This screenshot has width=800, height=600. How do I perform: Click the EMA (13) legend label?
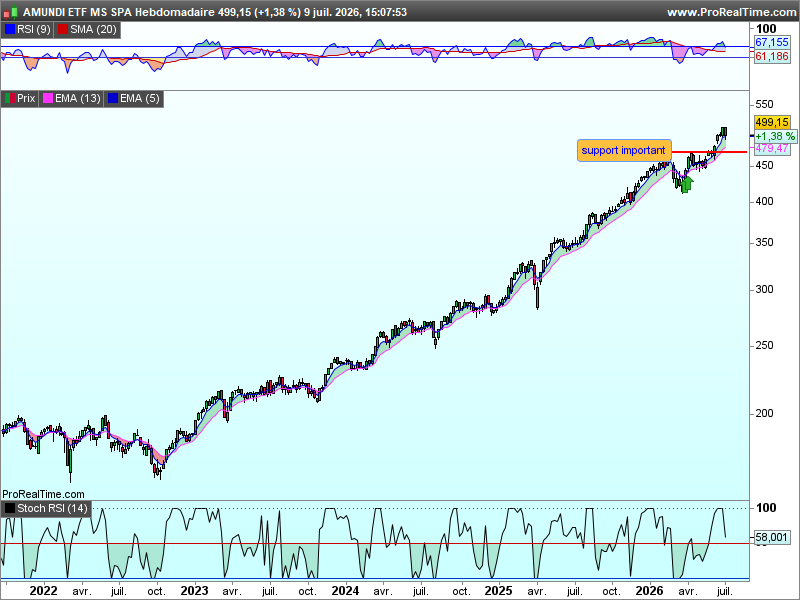click(71, 98)
